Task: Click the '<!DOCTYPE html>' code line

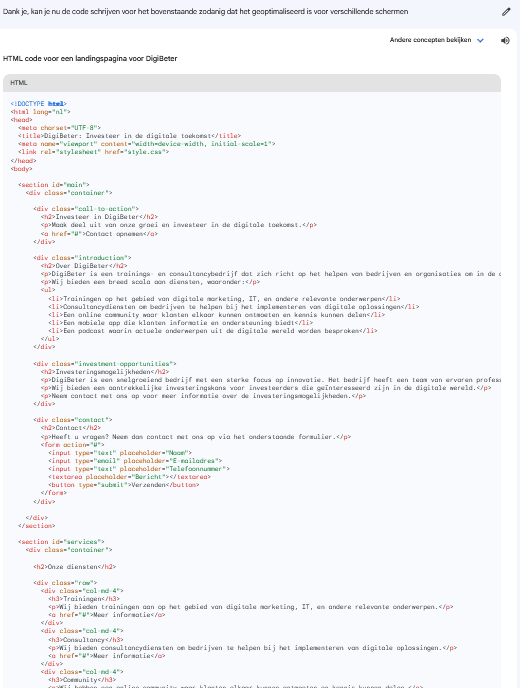Action: click(39, 104)
